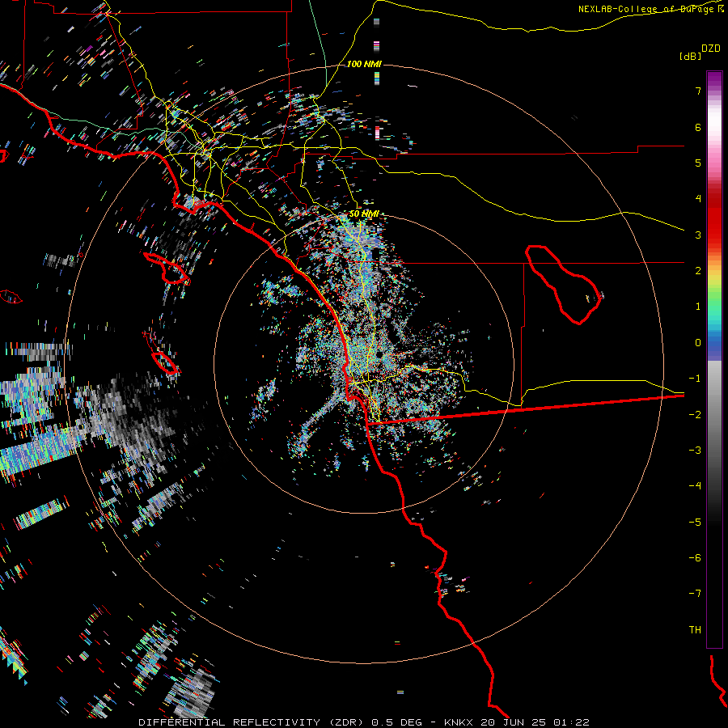
Task: Click the '-4' value on the color scale
Action: coord(695,486)
